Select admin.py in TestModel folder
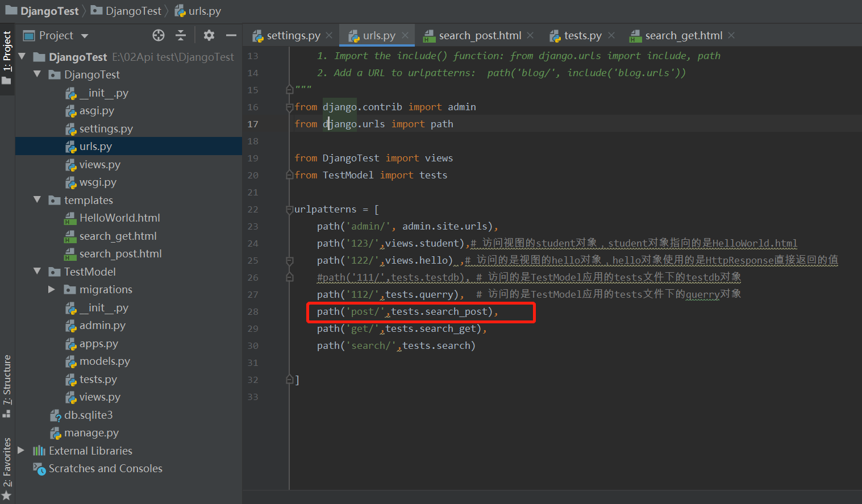 [102, 325]
